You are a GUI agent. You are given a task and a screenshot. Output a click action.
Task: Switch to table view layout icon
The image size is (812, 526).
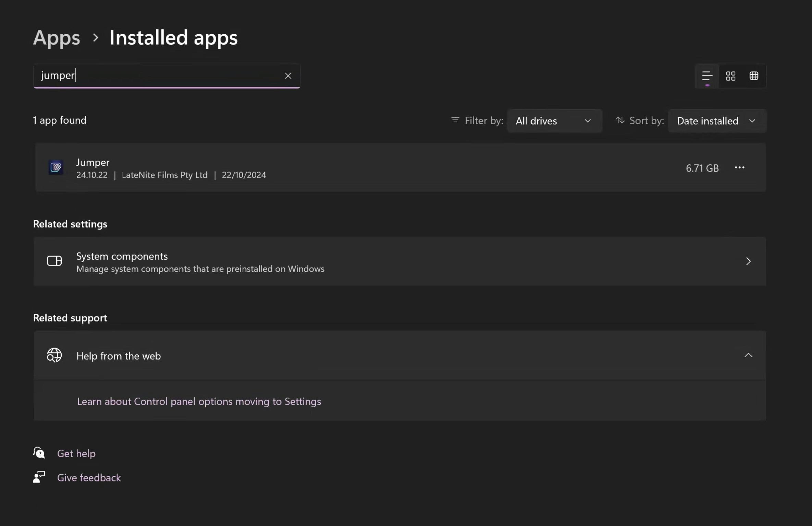[754, 76]
